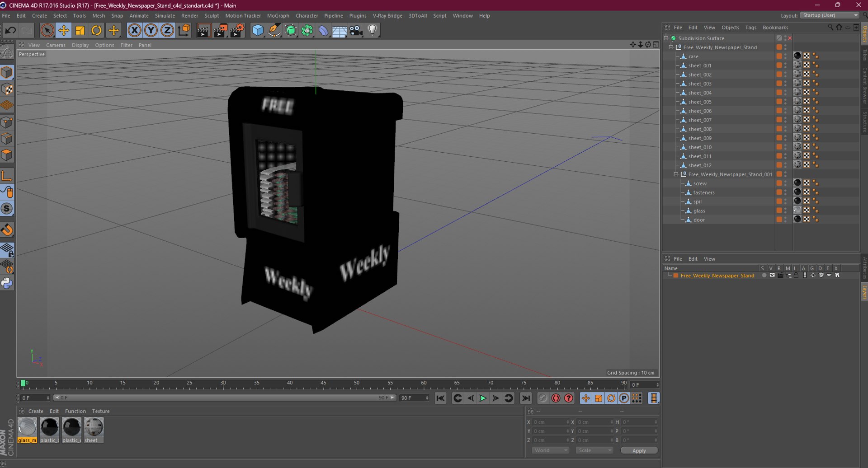Search objects with magnifier icon
868x468 pixels.
pos(830,28)
